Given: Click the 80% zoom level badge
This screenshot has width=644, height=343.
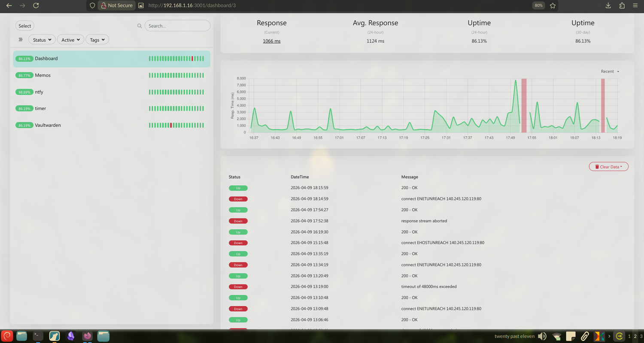Looking at the screenshot, I should (x=538, y=6).
